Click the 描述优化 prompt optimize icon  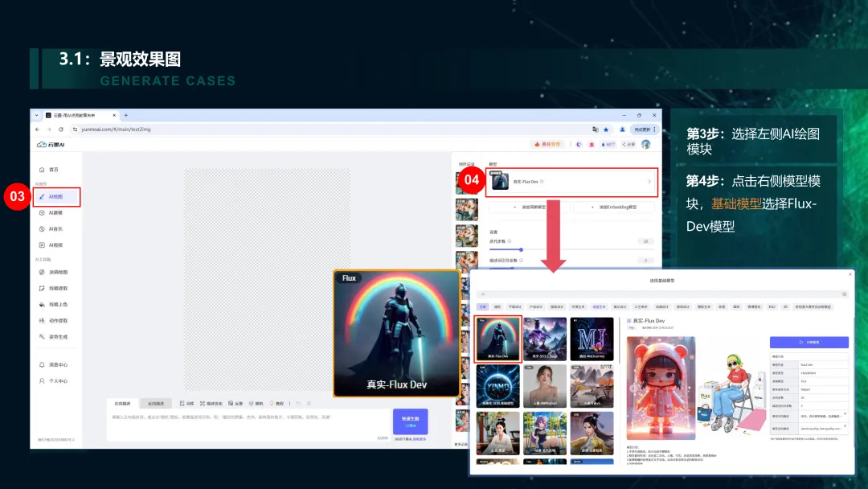click(203, 403)
